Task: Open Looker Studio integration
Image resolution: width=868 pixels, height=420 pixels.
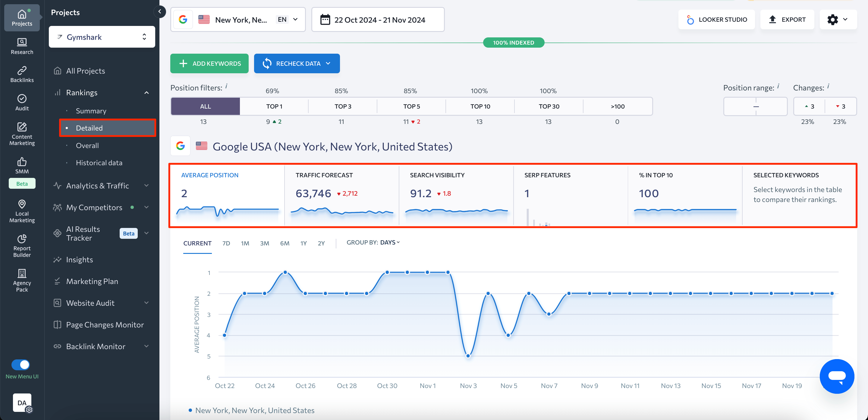Action: point(716,20)
